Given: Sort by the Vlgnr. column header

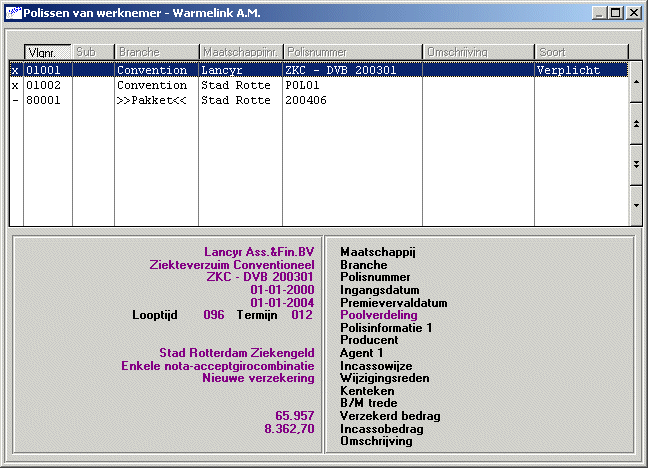Looking at the screenshot, I should [48, 52].
